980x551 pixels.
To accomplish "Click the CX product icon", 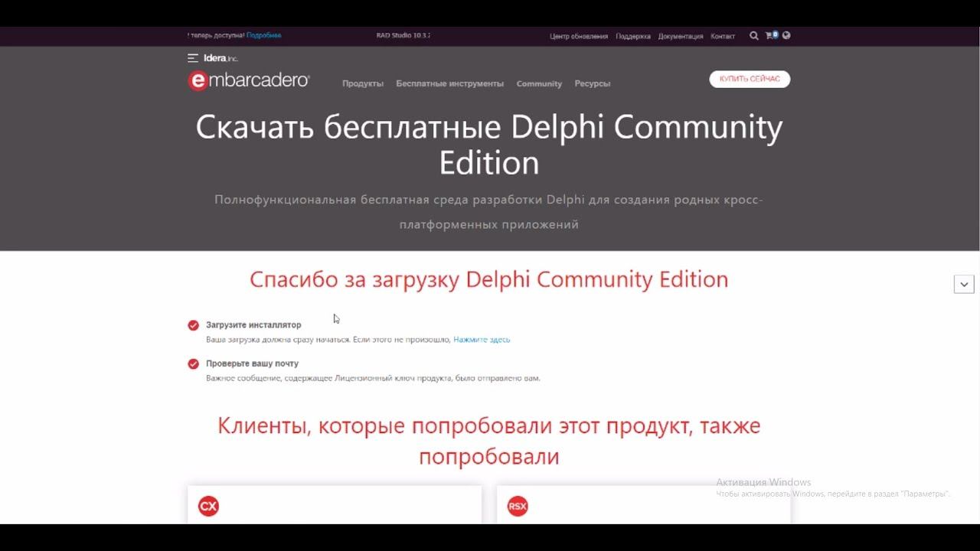I will pyautogui.click(x=208, y=507).
